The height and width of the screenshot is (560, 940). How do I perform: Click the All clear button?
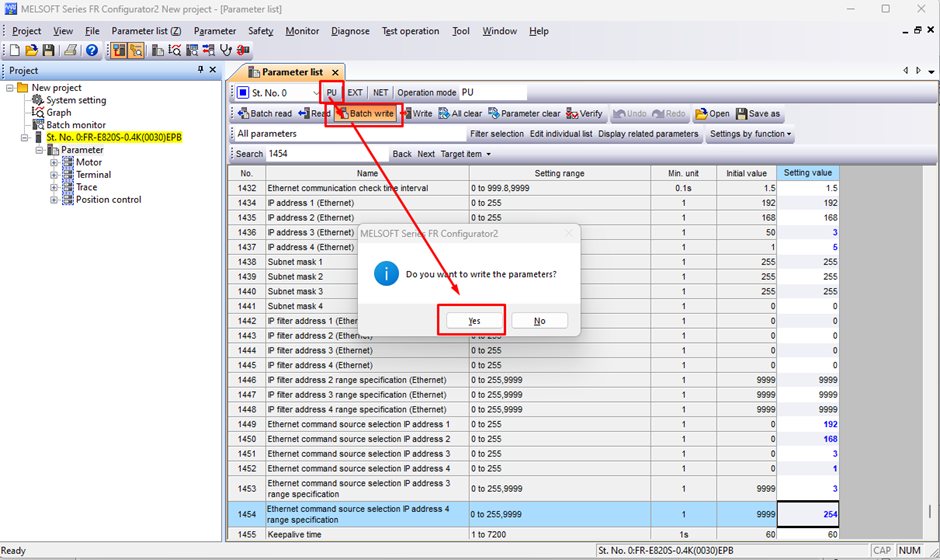[460, 113]
